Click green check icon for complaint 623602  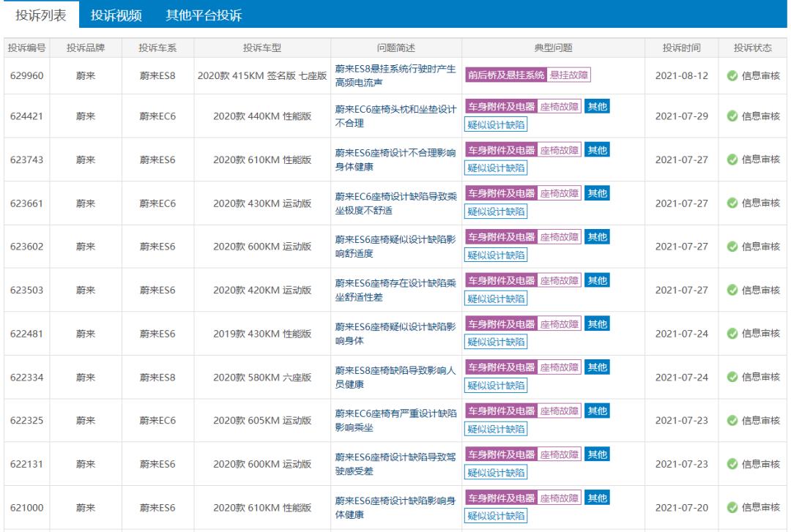[732, 247]
